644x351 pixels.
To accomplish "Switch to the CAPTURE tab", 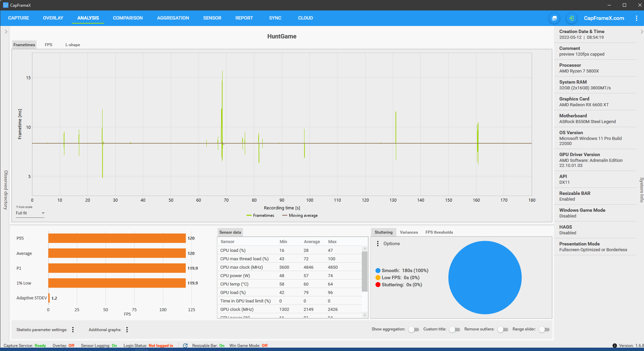I will click(19, 18).
